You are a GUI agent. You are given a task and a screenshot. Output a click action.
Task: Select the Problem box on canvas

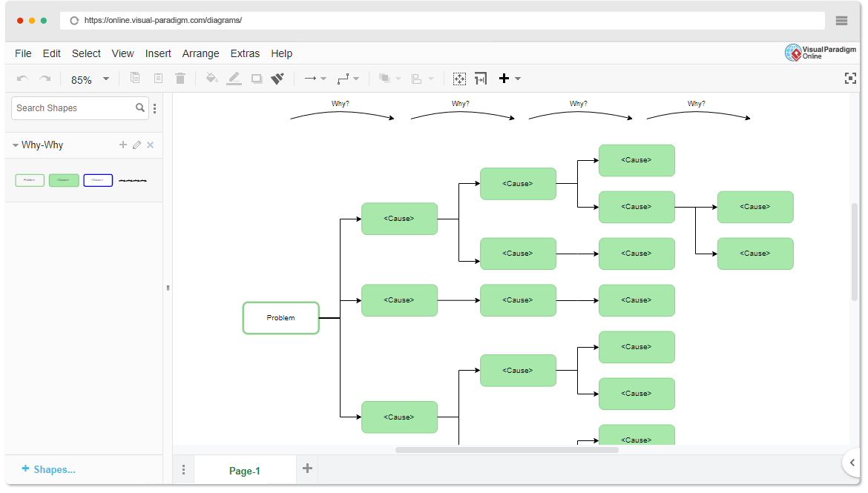click(x=280, y=318)
